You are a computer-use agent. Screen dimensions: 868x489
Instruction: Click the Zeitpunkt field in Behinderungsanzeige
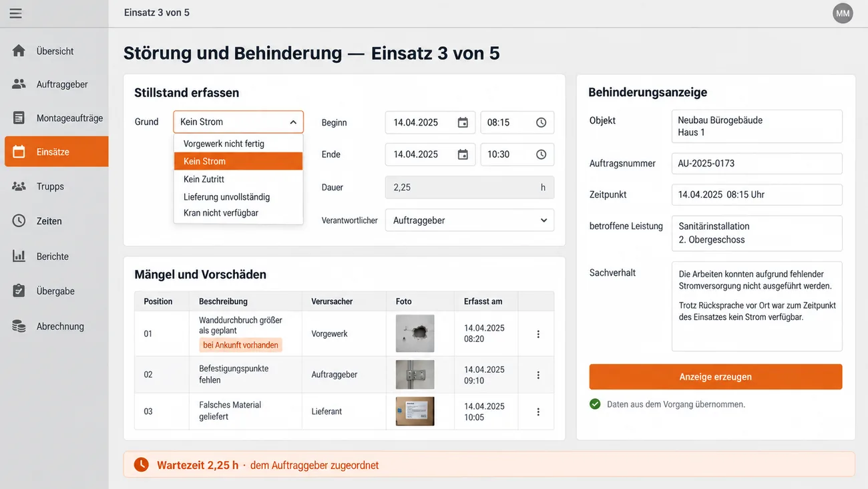tap(757, 195)
